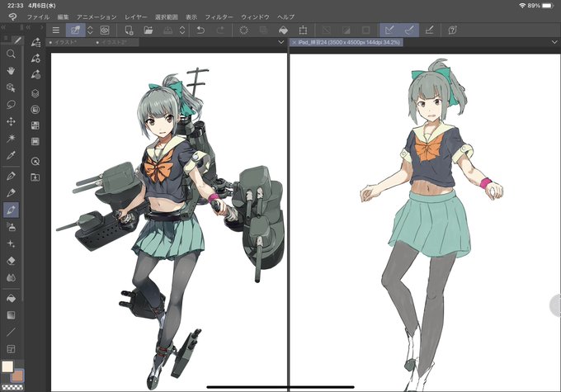Screen dimensions: 561x392
Task: Select the iPad_練習24 canvas tab
Action: (x=346, y=42)
